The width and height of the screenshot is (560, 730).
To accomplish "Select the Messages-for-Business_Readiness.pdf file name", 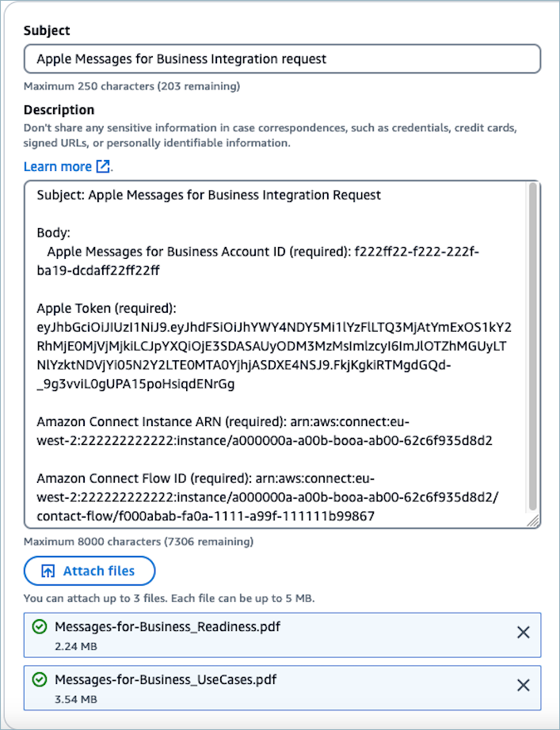I will (167, 627).
